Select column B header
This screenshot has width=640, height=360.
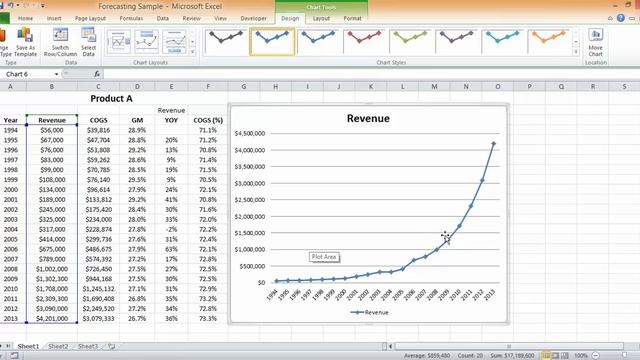[x=52, y=87]
